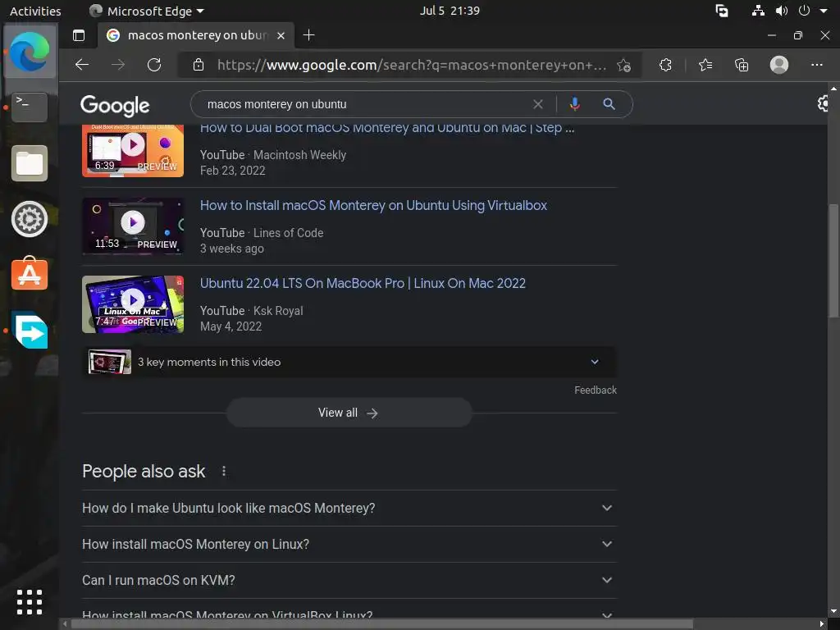The image size is (840, 630).
Task: Open Activities overview
Action: pos(35,11)
